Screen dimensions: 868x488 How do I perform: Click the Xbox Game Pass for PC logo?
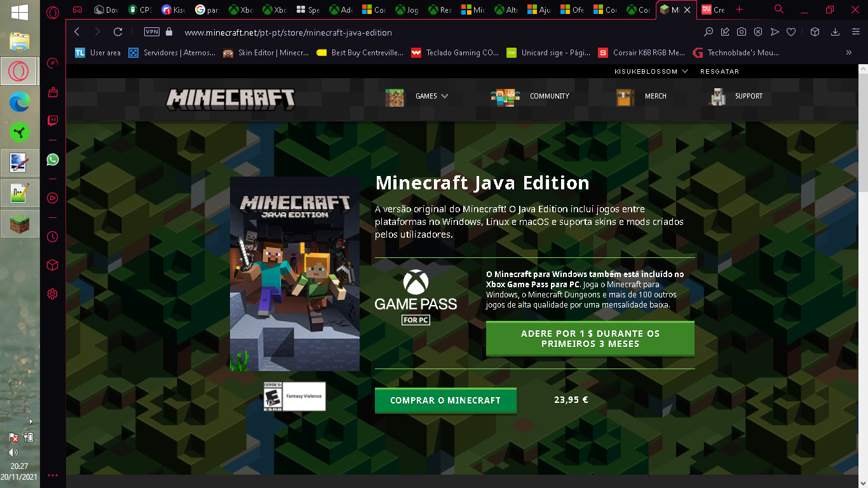point(416,298)
